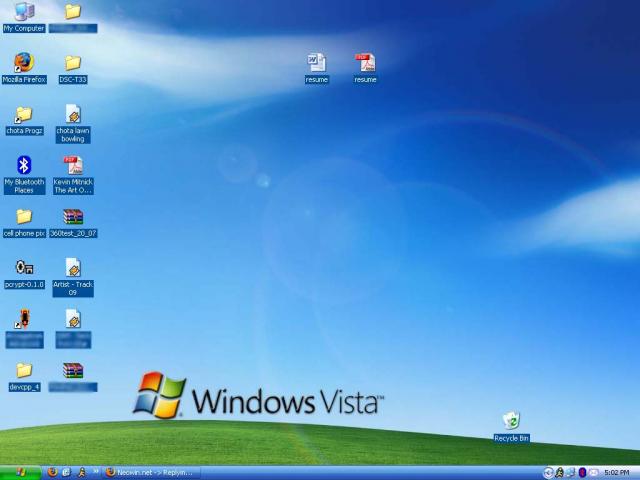The width and height of the screenshot is (640, 480).
Task: Expand Quick Launch overflow chevron
Action: 96,471
